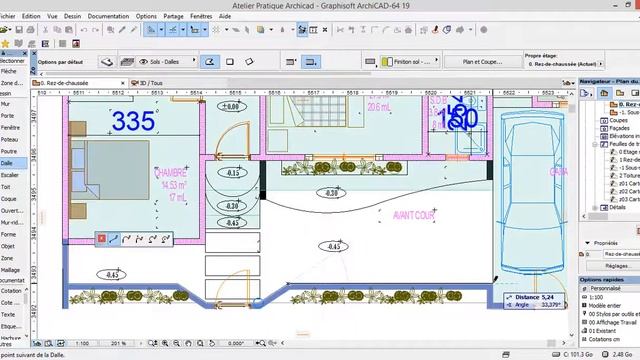This screenshot has width=640, height=360.
Task: Select the Mur tool in toolbox
Action: tap(5, 104)
